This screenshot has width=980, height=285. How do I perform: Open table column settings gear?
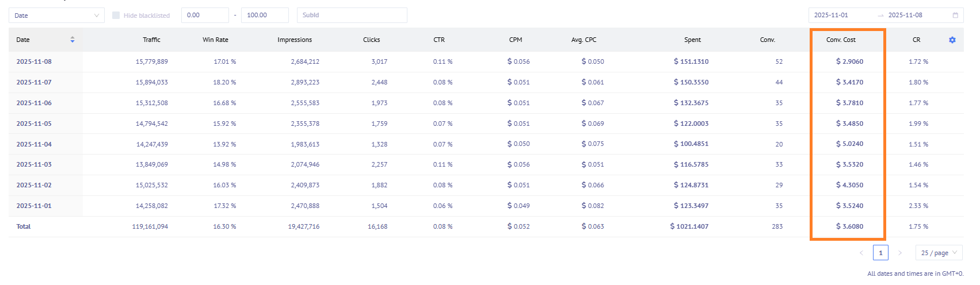click(952, 40)
